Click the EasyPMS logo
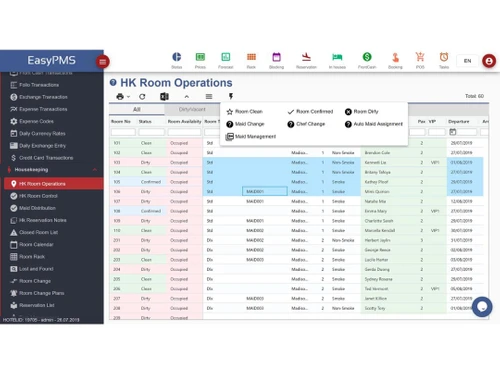500x375 pixels. tap(51, 60)
